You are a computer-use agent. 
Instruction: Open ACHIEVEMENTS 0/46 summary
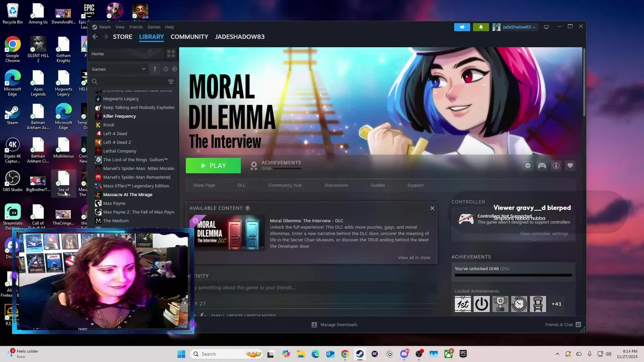pyautogui.click(x=276, y=165)
